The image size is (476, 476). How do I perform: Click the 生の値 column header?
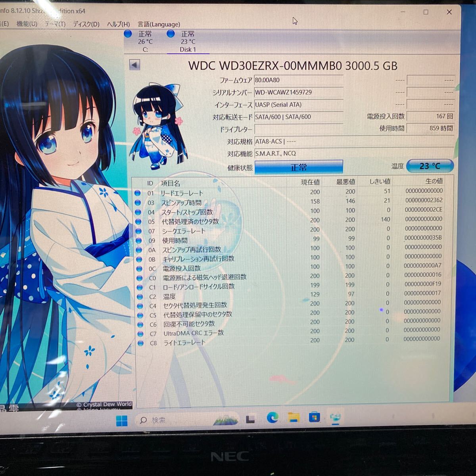434,181
